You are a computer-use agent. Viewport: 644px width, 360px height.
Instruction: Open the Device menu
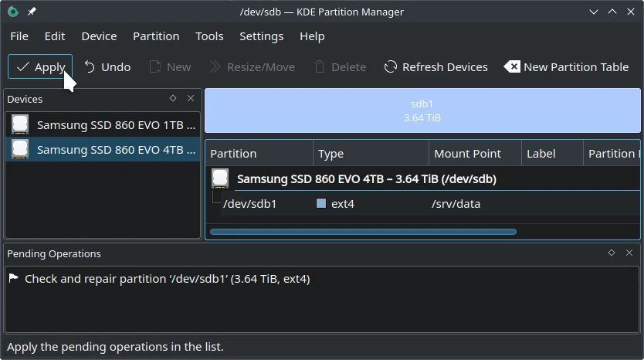coord(99,36)
